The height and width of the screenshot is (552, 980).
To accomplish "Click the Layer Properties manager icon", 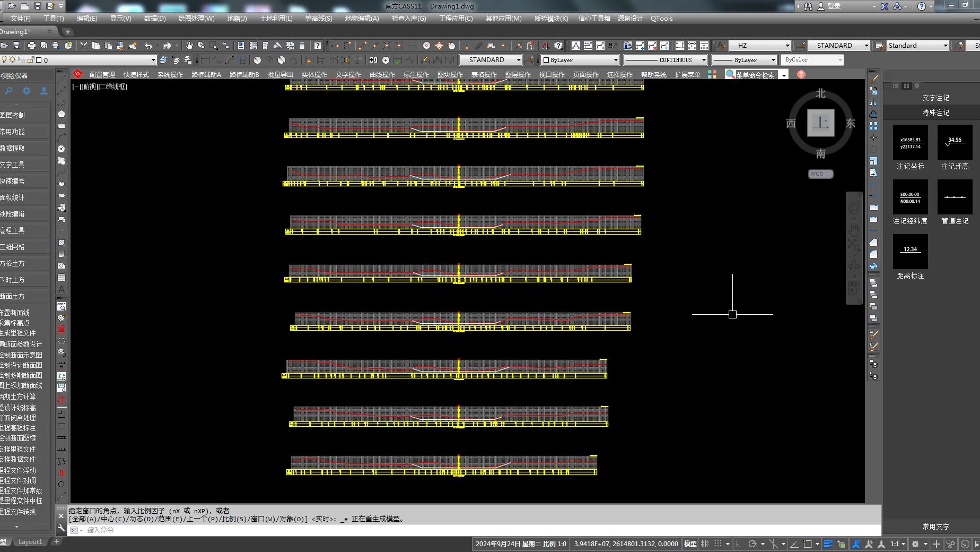I will click(x=164, y=60).
